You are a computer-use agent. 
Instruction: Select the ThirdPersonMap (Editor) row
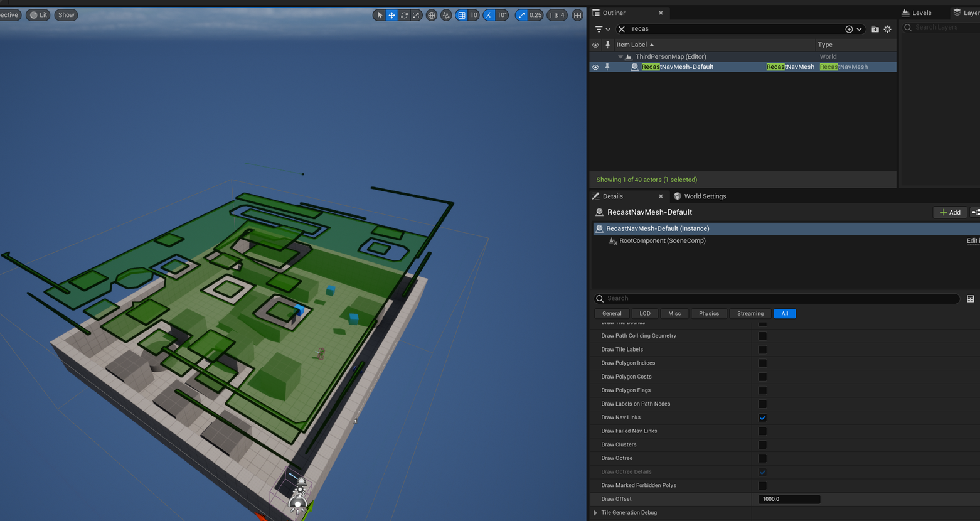tap(742, 56)
